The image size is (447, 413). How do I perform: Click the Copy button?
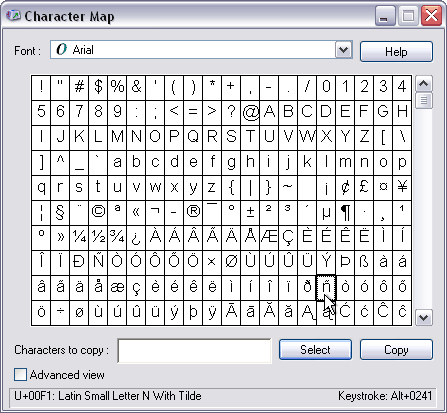pos(396,350)
